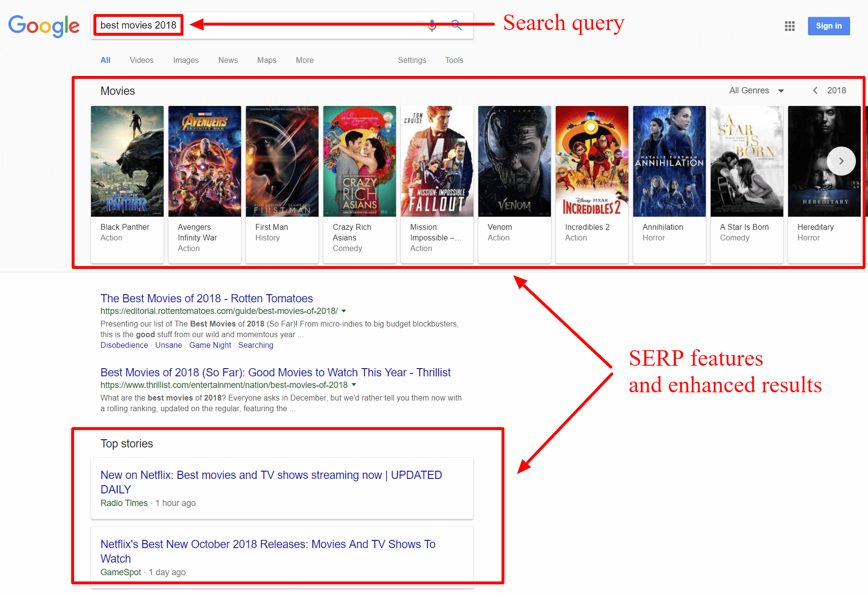Click the Google logo
Viewport: 868px width, 595px height.
[44, 26]
